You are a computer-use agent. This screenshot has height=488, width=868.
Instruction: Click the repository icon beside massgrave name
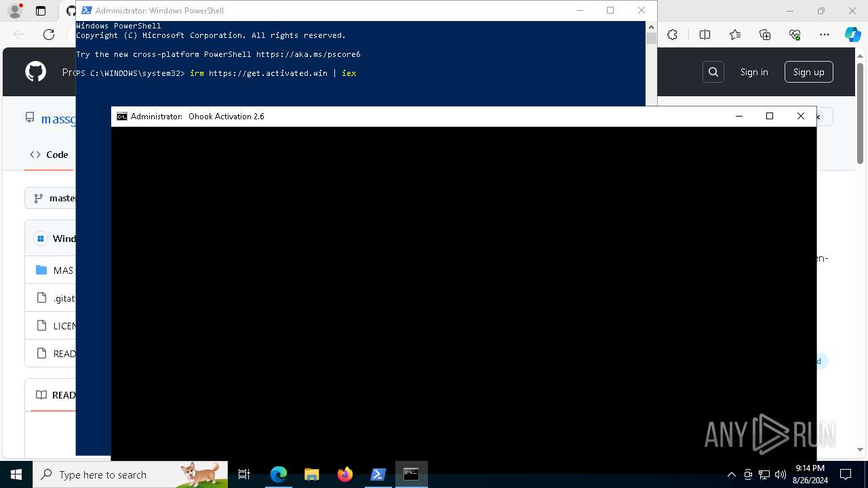(30, 117)
